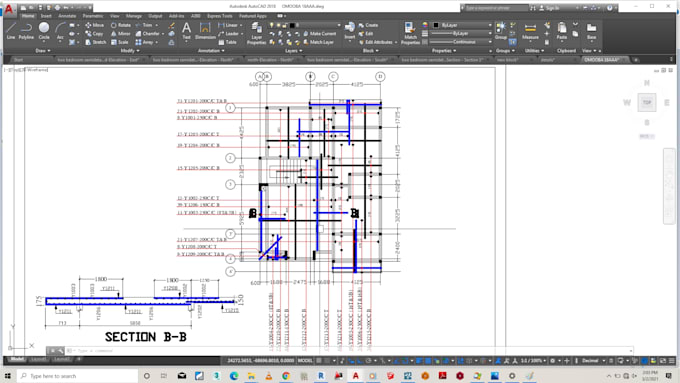Viewport: 680px width, 383px height.
Task: Expand the Draw panel
Action: (x=42, y=51)
